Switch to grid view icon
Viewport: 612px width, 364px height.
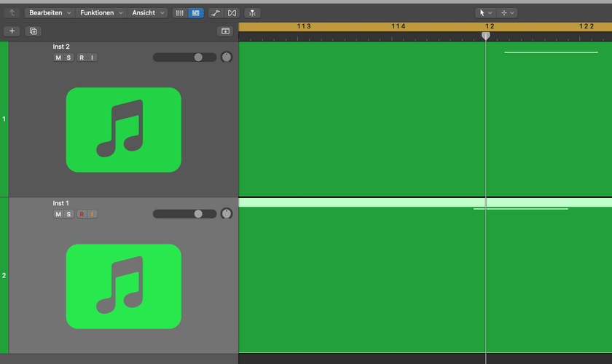coord(179,13)
